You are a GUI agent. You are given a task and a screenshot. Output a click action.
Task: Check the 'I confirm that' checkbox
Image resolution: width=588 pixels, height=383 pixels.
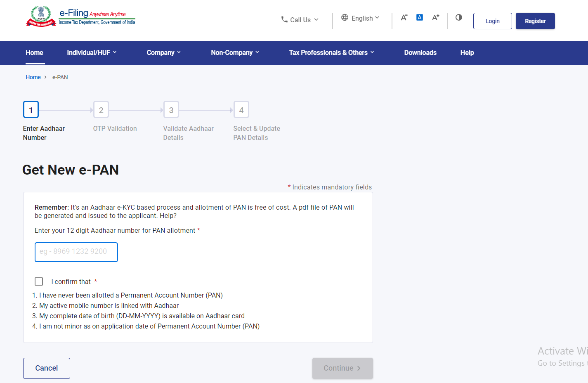[39, 281]
